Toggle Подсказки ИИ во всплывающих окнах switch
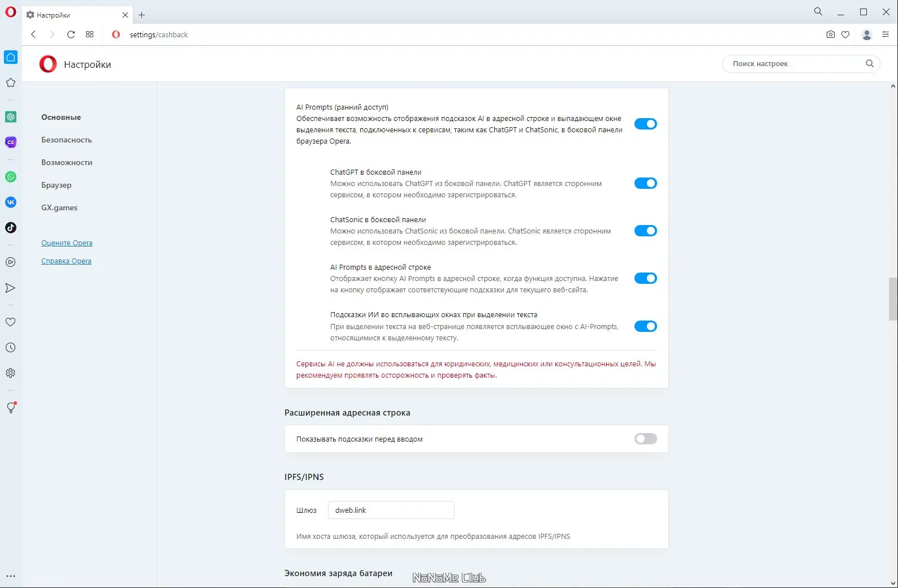 [x=645, y=326]
